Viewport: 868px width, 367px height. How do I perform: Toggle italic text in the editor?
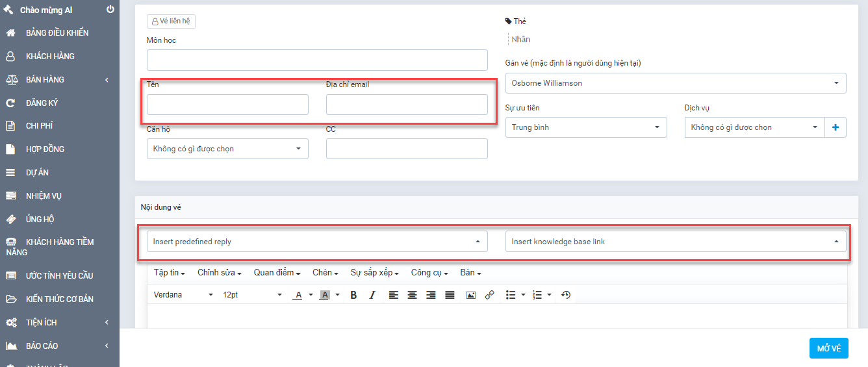pyautogui.click(x=372, y=295)
